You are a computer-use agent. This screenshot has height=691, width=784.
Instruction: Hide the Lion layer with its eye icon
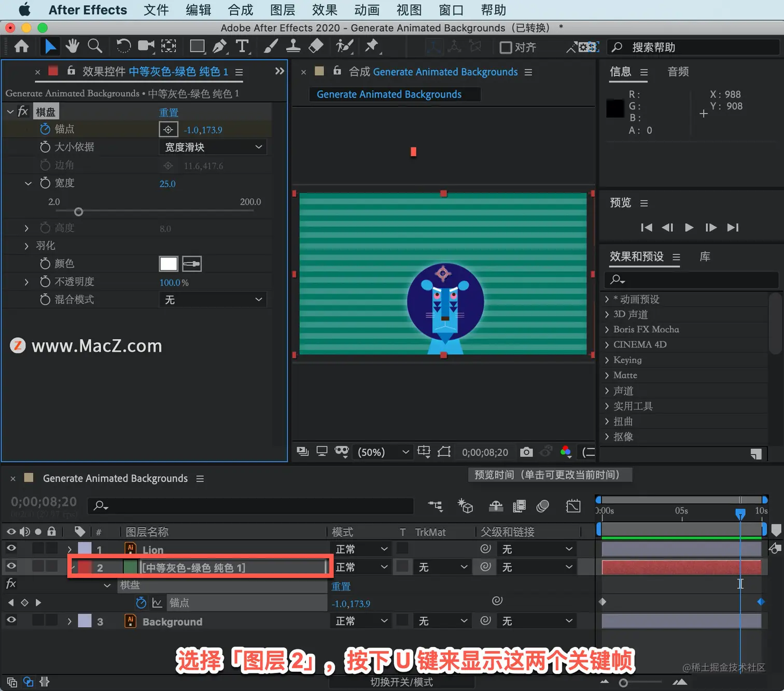click(11, 548)
